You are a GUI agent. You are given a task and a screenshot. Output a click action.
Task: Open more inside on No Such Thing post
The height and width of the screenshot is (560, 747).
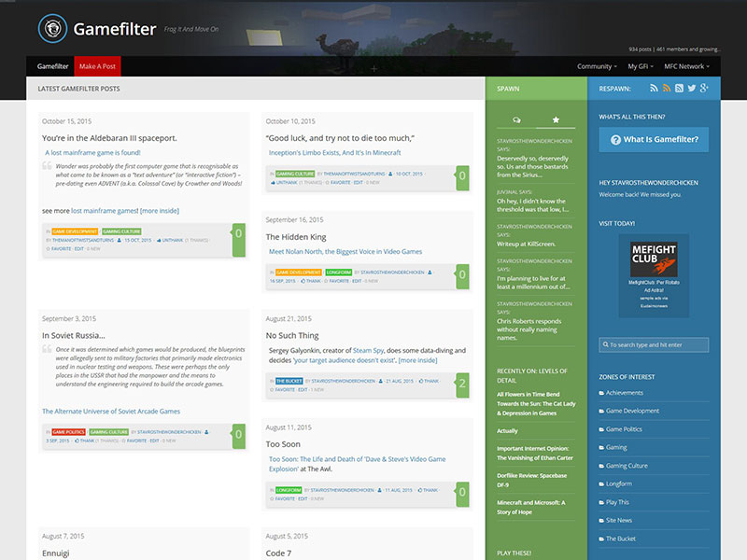point(417,360)
